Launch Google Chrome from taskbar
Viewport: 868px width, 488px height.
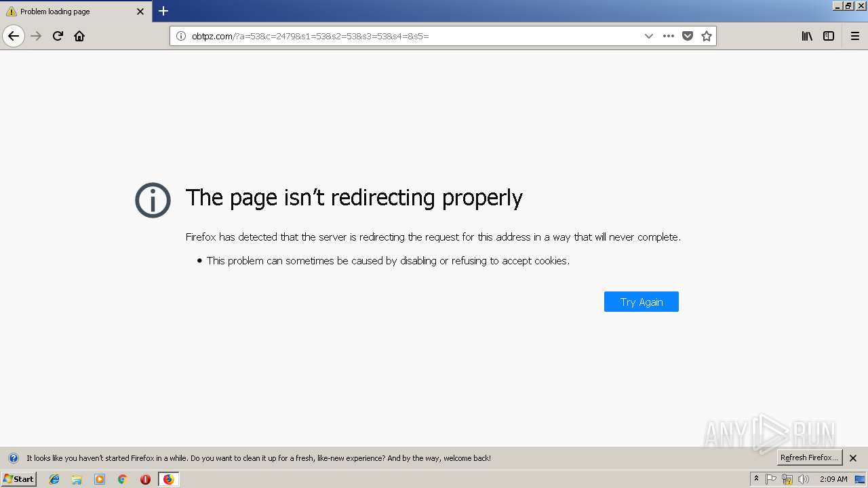coord(123,479)
